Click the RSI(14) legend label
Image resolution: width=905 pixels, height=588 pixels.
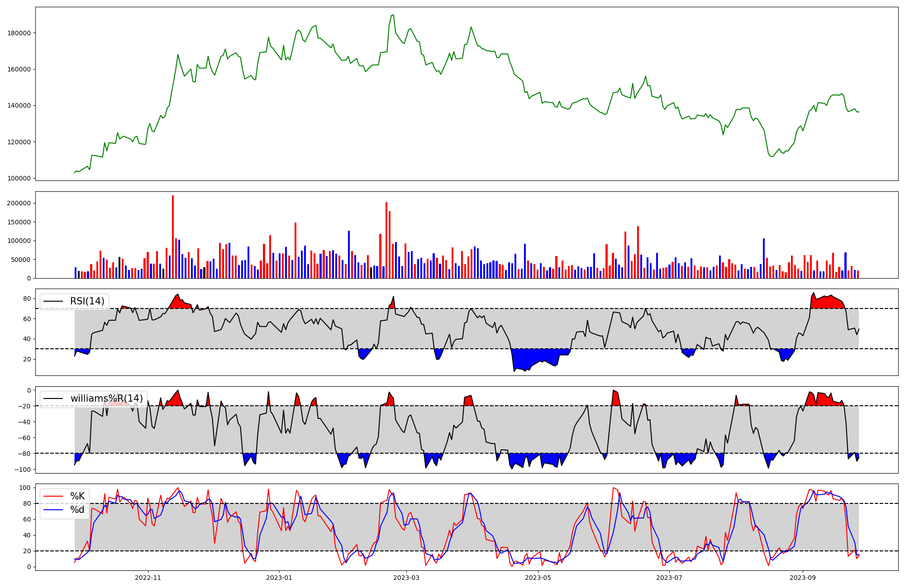pos(87,301)
